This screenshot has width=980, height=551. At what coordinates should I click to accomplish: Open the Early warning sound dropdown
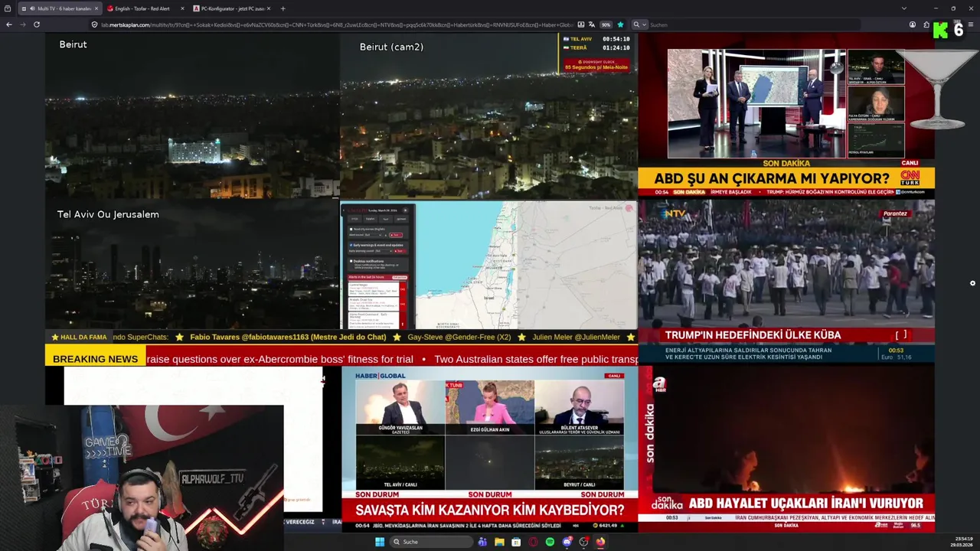384,251
